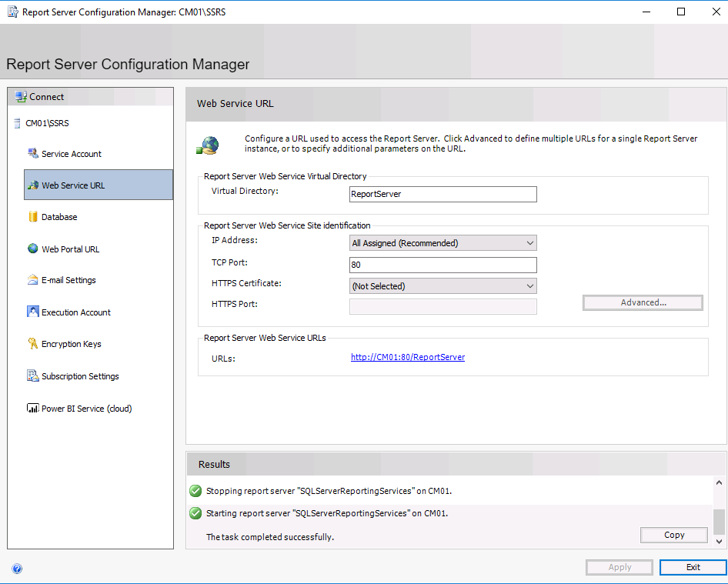Click the 'Stopping report server' result line
Screen dimensions: 728x584
(329, 491)
